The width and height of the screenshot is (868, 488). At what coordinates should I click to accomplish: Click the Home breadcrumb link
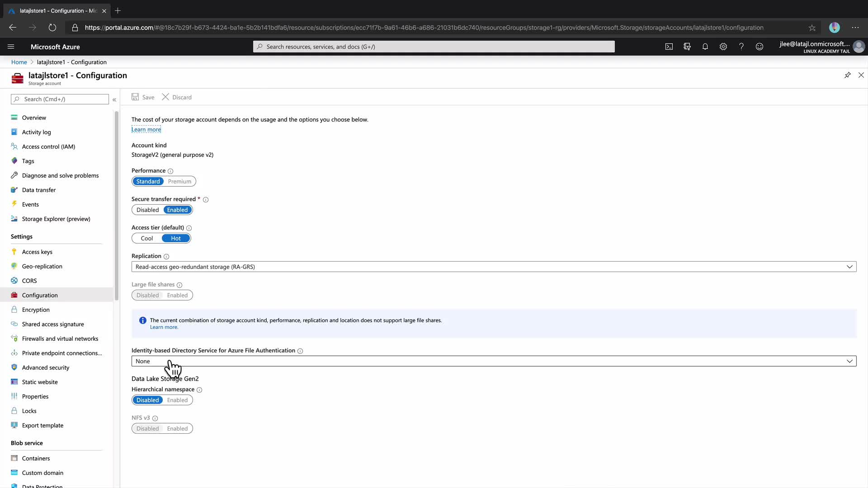(19, 62)
